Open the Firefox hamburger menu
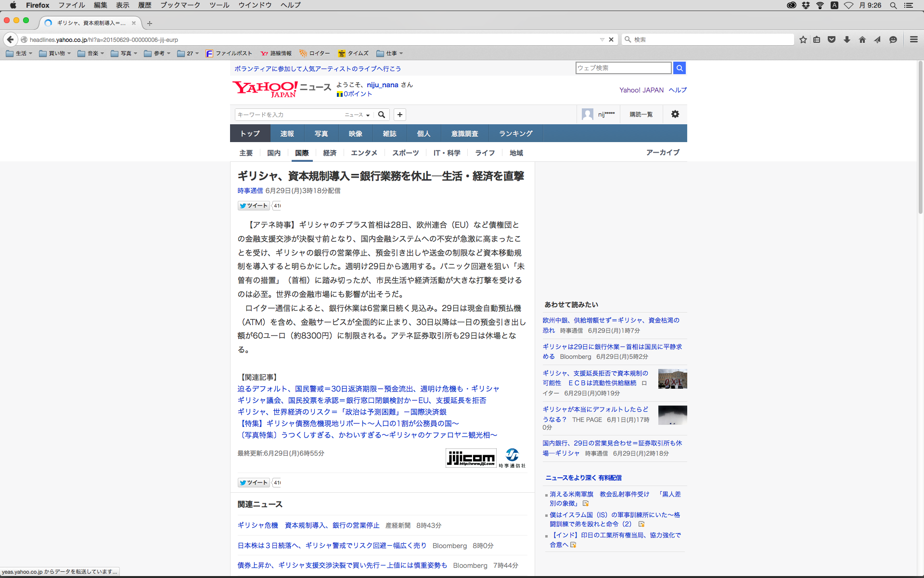The image size is (924, 578). 913,39
